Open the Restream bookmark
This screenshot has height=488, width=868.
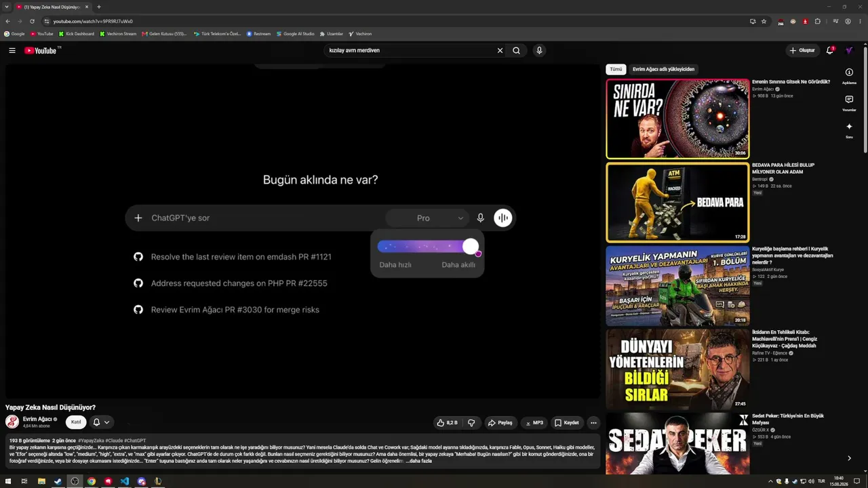(x=259, y=33)
